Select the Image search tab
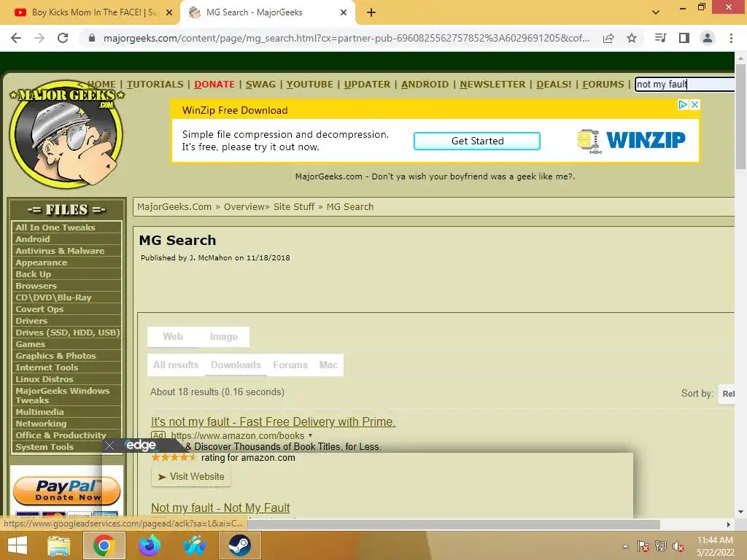The height and width of the screenshot is (560, 747). click(223, 337)
